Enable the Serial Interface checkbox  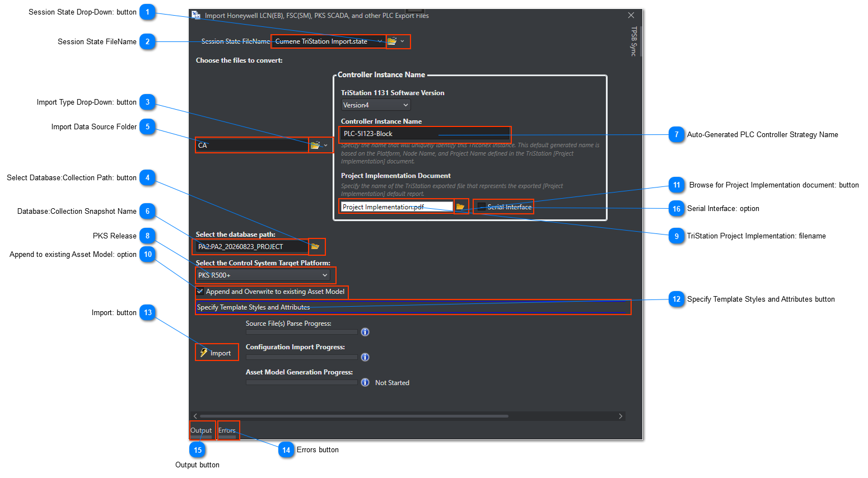[x=482, y=207]
